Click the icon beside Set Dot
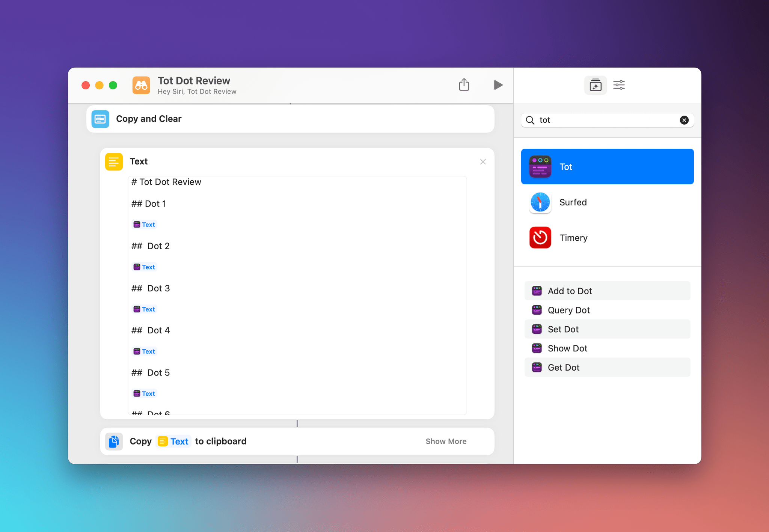The height and width of the screenshot is (532, 769). [x=537, y=329]
